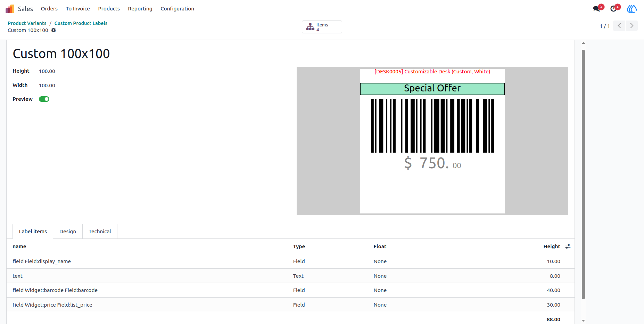
Task: Navigate to Custom Product Labels breadcrumb
Action: [x=81, y=23]
